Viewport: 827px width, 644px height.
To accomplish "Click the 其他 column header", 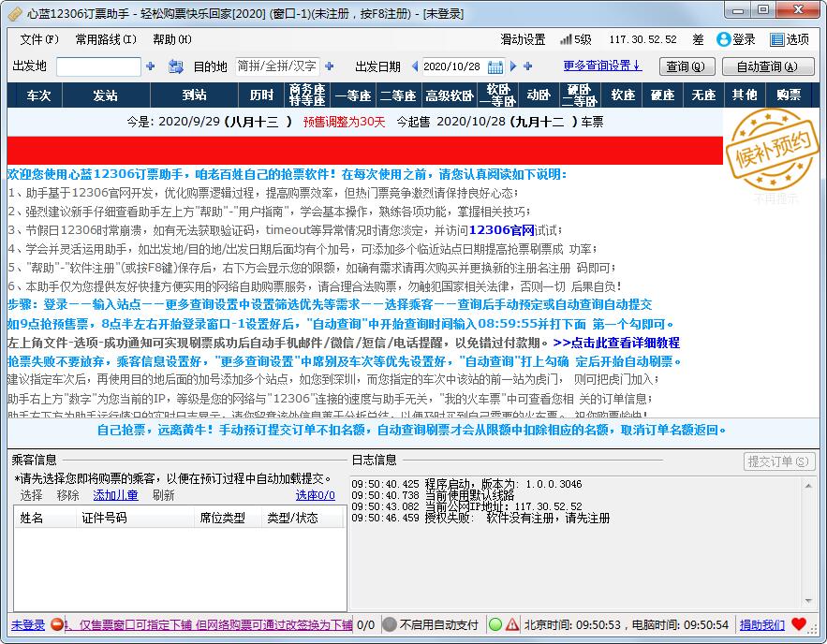I will pos(745,95).
